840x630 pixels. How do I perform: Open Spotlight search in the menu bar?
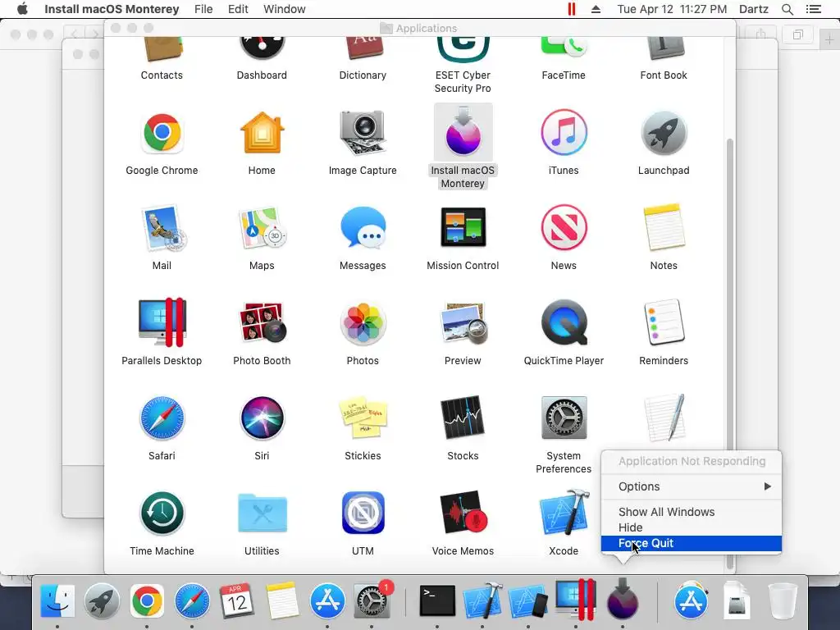tap(787, 9)
